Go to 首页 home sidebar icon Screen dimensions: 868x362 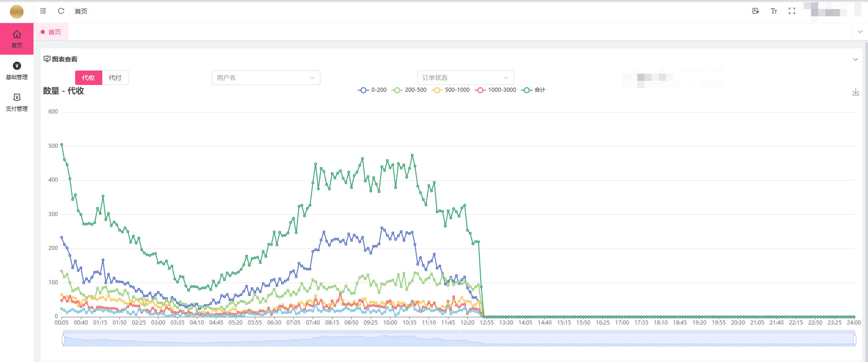click(x=17, y=39)
